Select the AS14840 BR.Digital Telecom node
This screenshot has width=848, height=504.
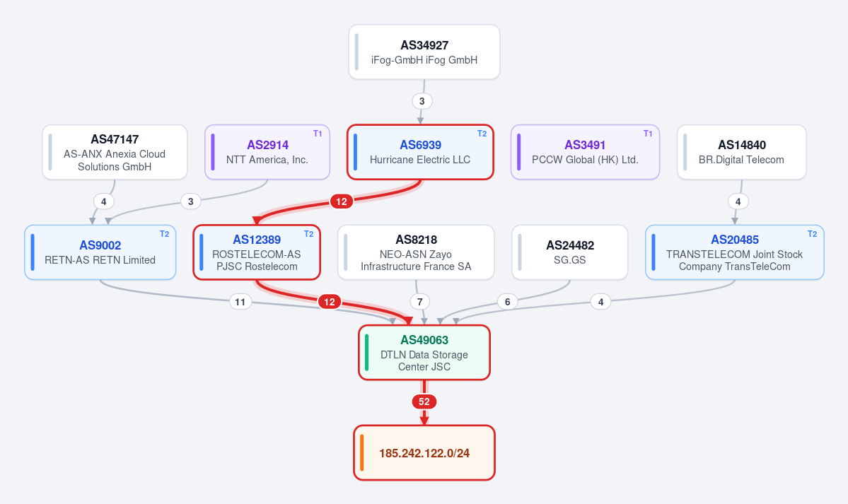pyautogui.click(x=741, y=152)
